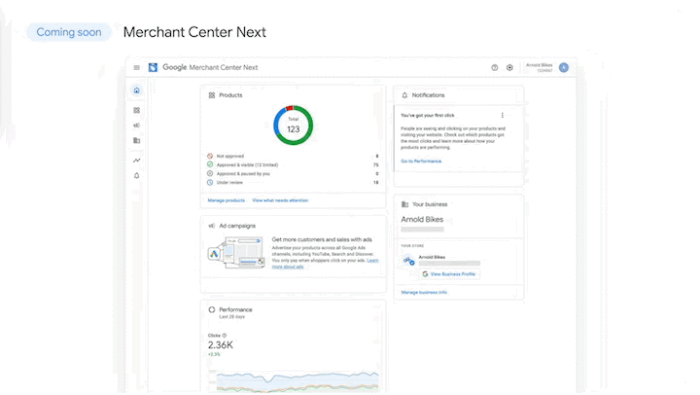Viewport: 700px width, 395px height.
Task: Click the Merchant Center Next heading text
Action: pyautogui.click(x=195, y=32)
